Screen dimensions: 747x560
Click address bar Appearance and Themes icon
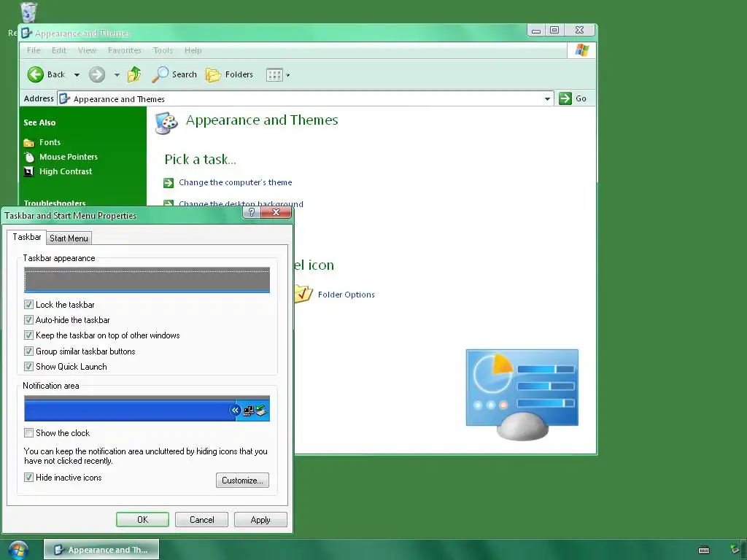pyautogui.click(x=64, y=98)
